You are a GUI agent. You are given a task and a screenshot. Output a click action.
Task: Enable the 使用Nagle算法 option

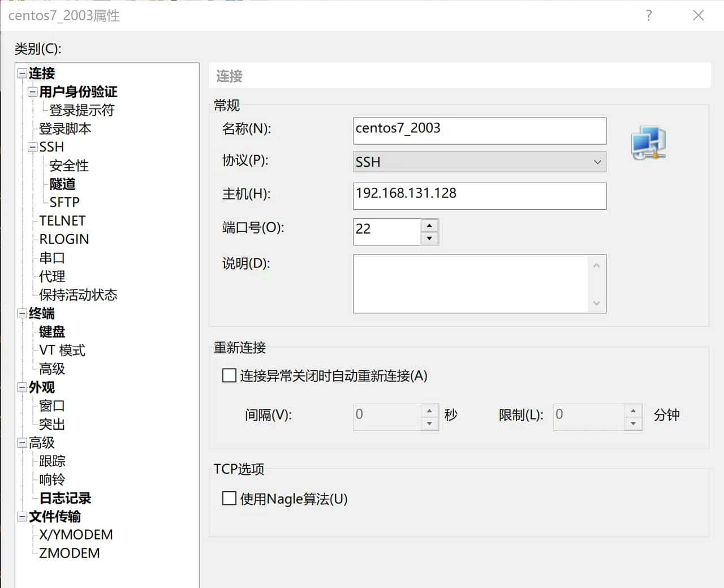click(x=229, y=498)
